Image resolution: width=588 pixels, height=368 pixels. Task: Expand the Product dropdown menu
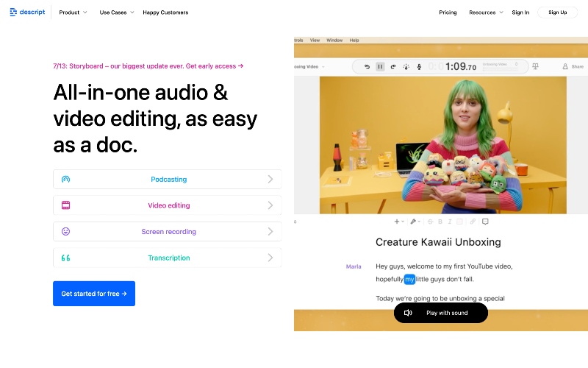73,13
